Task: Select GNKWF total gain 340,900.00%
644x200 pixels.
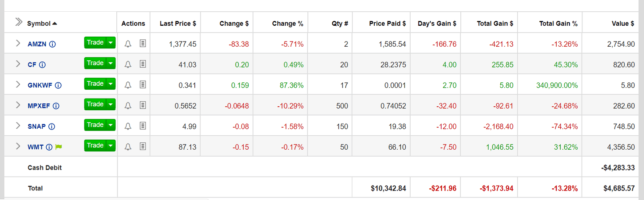Action: click(557, 85)
